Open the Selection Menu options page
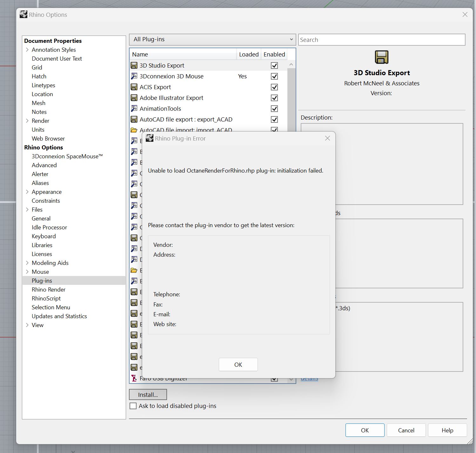476x453 pixels. click(51, 307)
